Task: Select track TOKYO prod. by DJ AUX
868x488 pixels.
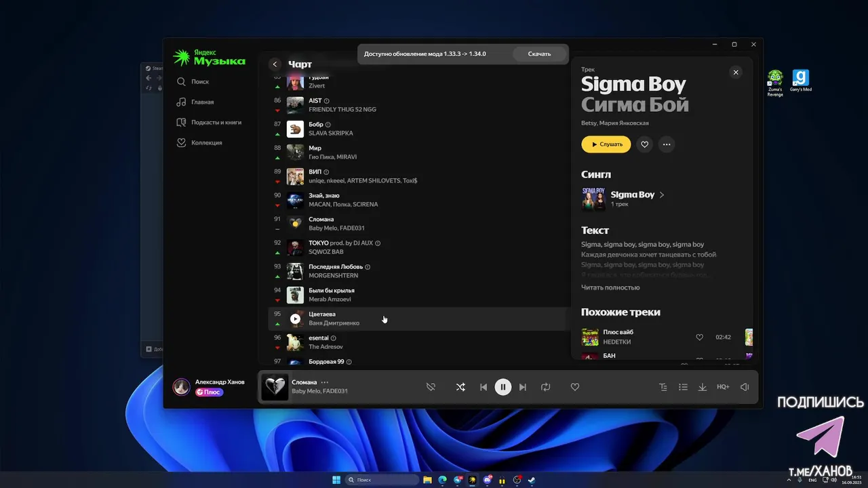Action: pos(418,247)
